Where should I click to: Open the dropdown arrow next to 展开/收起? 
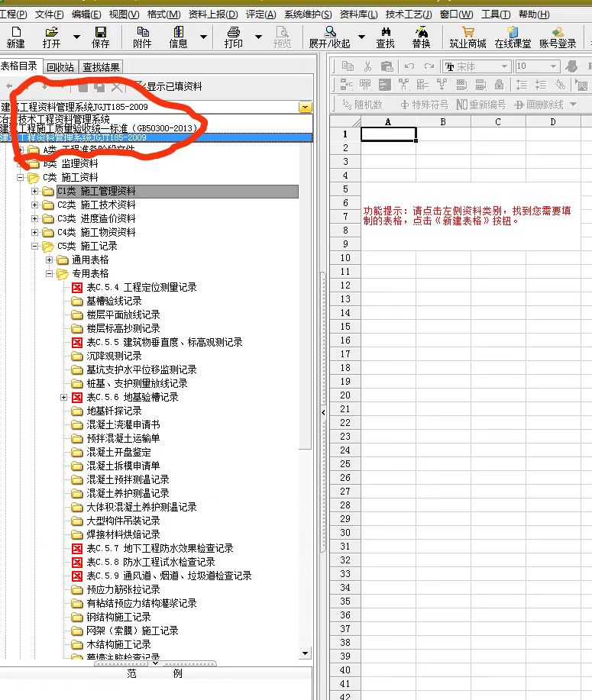tap(361, 37)
